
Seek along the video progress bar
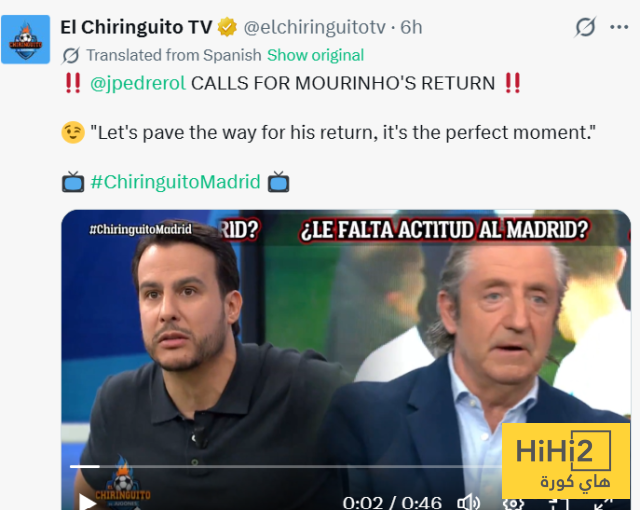(286, 466)
